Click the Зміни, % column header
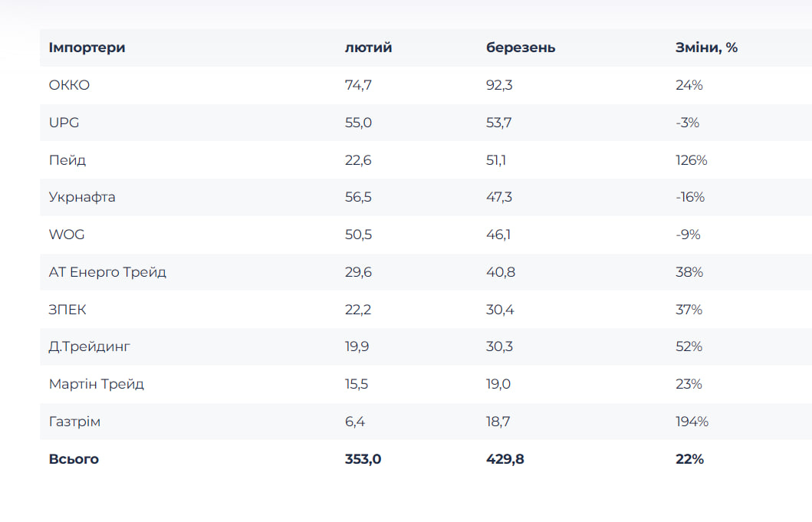 click(706, 48)
